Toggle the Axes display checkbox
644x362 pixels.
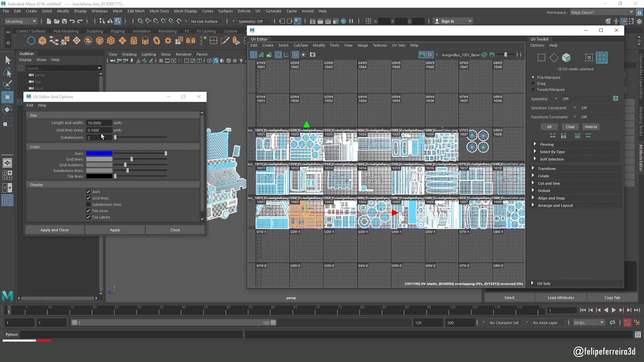point(89,192)
